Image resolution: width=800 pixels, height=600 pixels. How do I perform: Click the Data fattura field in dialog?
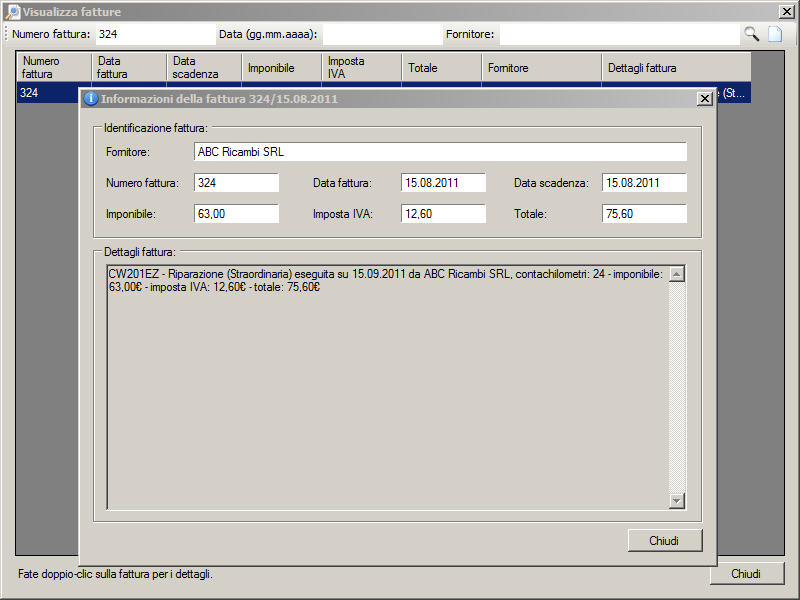[x=443, y=183]
